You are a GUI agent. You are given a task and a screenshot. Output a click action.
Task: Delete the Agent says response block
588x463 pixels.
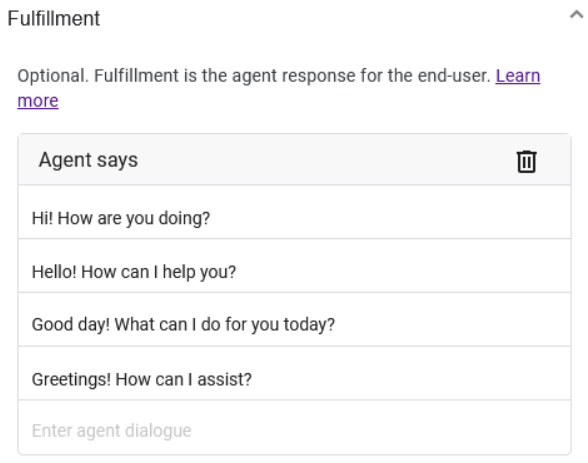pos(526,161)
